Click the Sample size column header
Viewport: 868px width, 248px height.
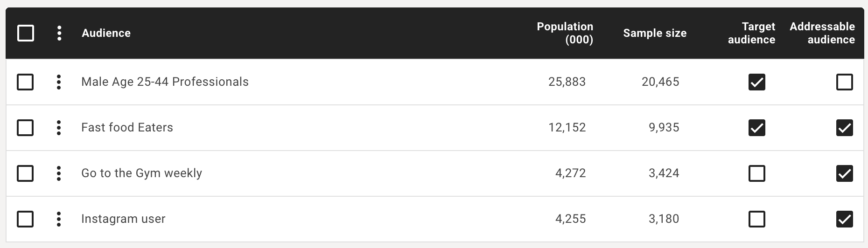click(x=655, y=33)
